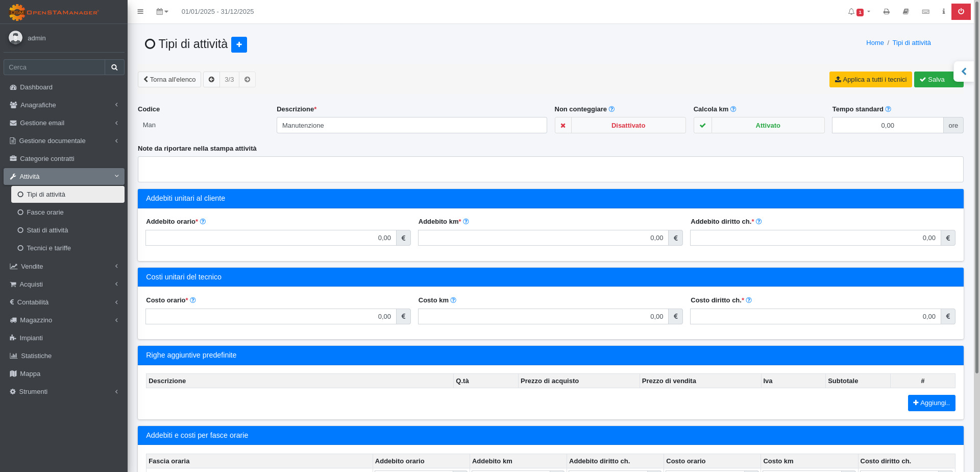Viewport: 980px width, 472px height.
Task: Click the printer icon in top bar
Action: [x=887, y=12]
